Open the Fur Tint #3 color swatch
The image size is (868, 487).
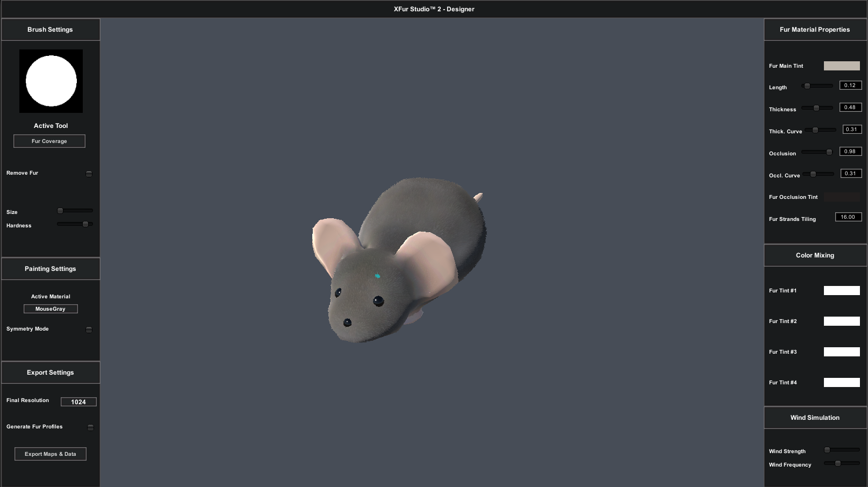point(842,352)
